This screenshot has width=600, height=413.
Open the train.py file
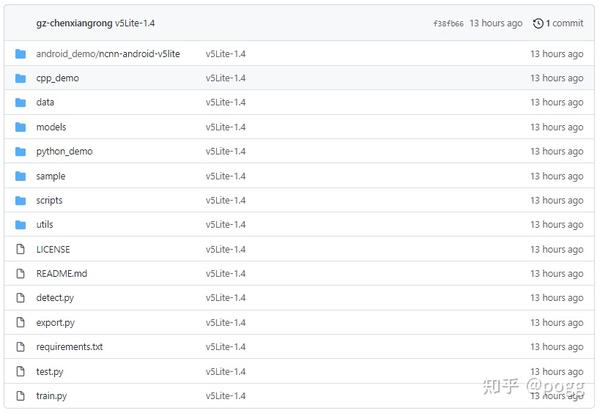[51, 396]
